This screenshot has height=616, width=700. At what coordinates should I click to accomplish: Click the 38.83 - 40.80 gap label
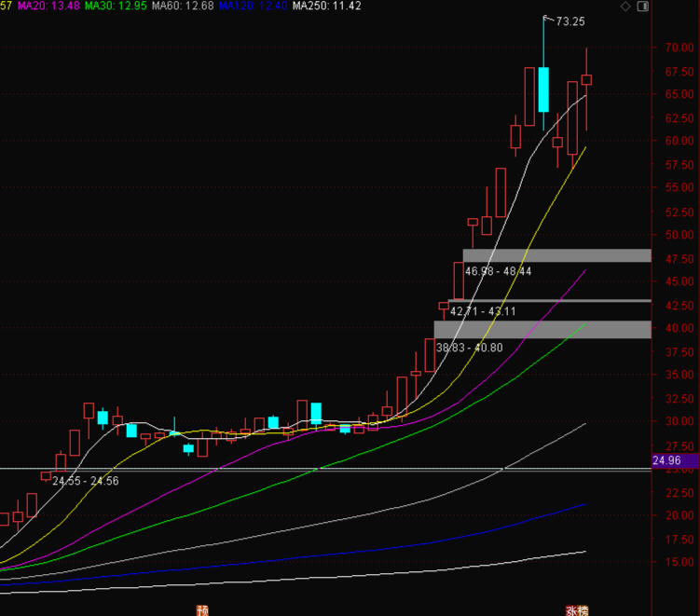pyautogui.click(x=469, y=348)
